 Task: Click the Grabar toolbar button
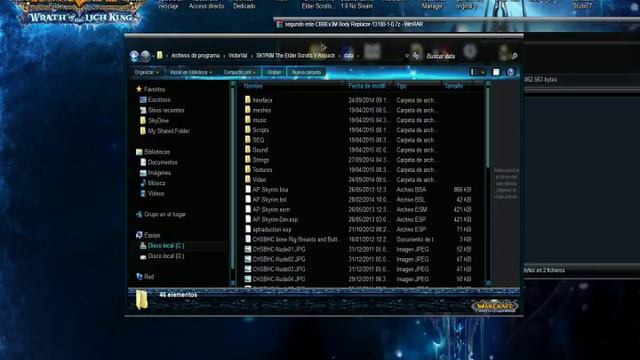tap(274, 72)
